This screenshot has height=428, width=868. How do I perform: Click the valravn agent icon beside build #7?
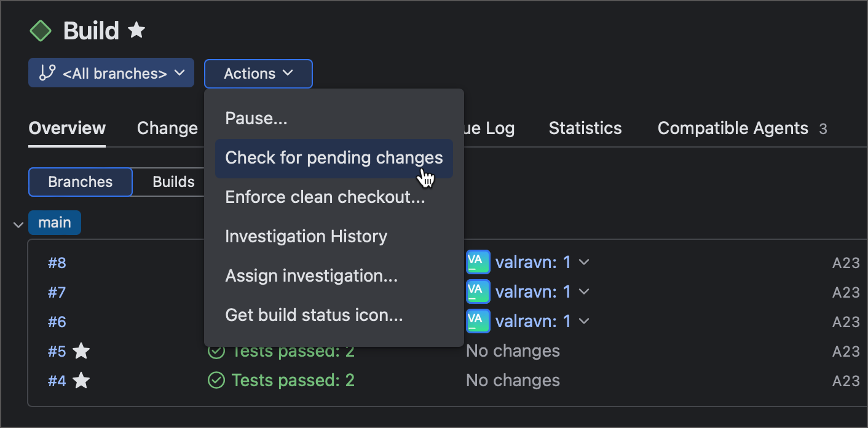tap(478, 291)
